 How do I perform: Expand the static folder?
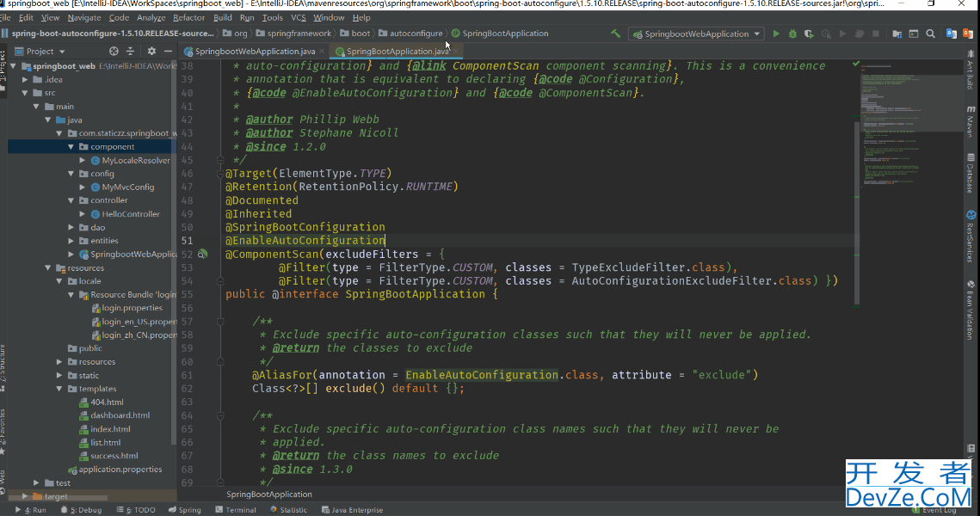coord(60,376)
